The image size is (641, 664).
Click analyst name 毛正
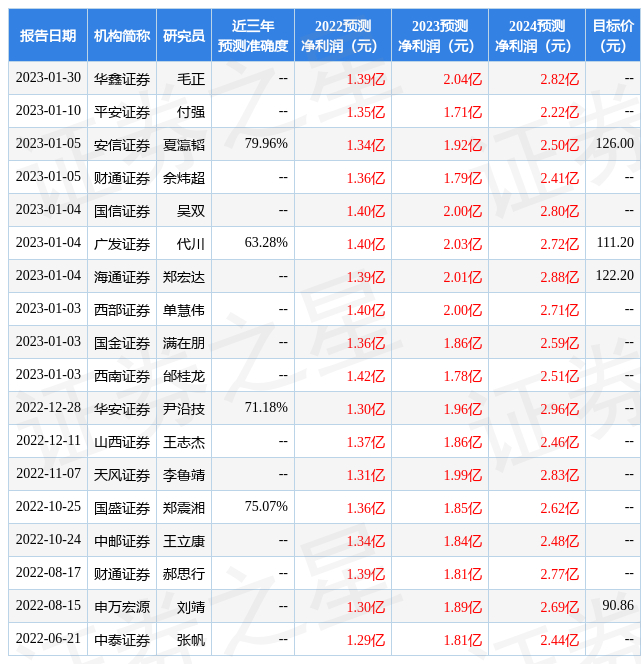[191, 79]
